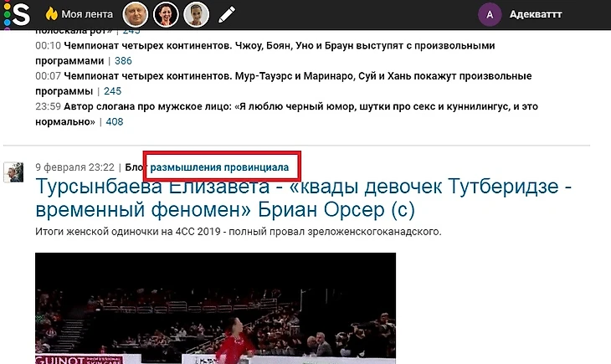Image resolution: width=611 pixels, height=364 pixels.
Task: Click the Sports.ru S logo
Action: click(17, 15)
